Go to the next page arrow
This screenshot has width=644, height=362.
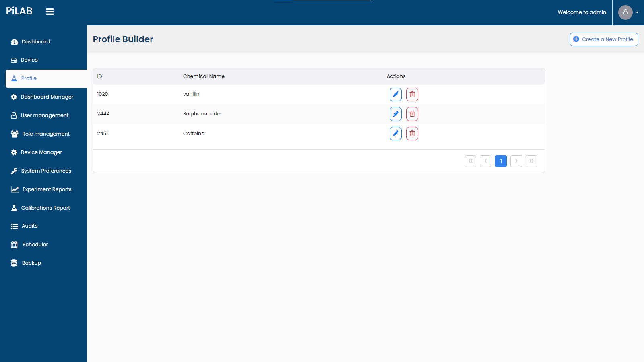pyautogui.click(x=516, y=161)
